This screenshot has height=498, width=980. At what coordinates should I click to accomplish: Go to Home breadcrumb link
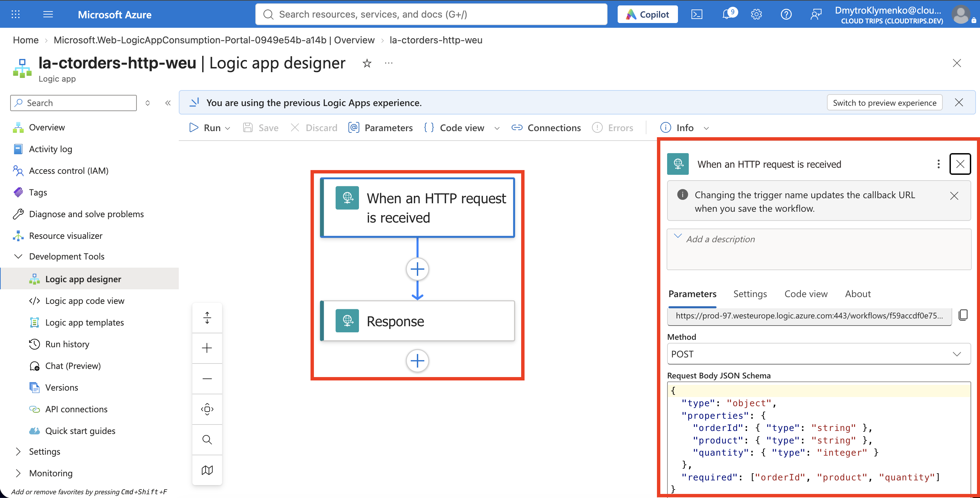(x=25, y=40)
